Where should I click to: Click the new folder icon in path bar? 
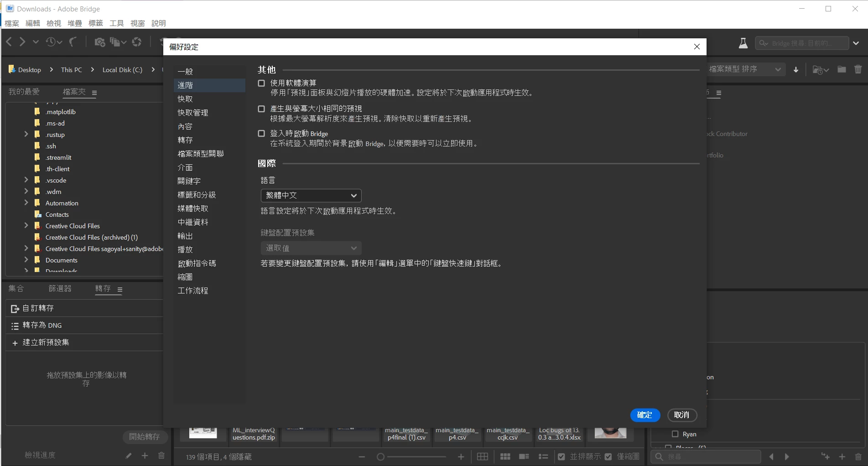[x=842, y=69]
